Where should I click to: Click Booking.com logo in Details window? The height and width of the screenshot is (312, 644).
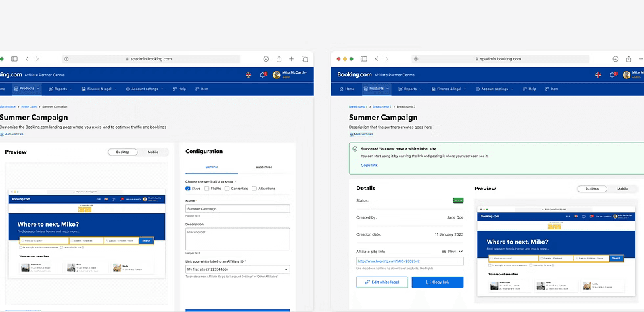(354, 75)
